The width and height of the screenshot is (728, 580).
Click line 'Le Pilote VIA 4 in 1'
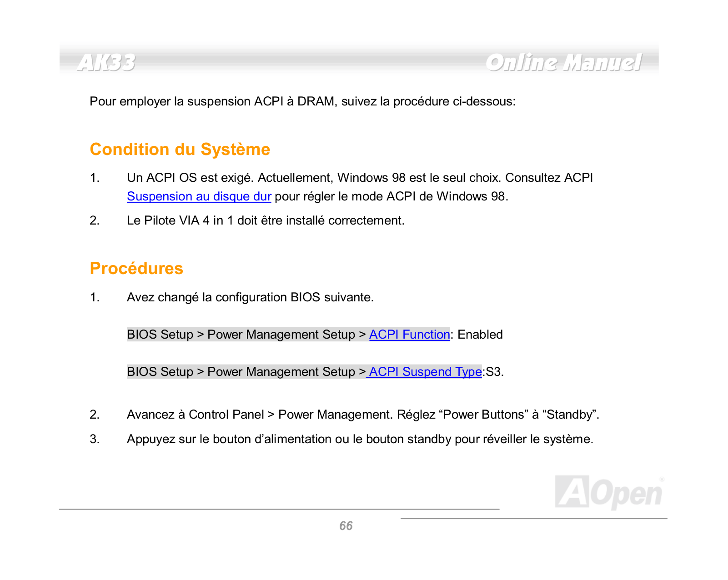tap(266, 220)
